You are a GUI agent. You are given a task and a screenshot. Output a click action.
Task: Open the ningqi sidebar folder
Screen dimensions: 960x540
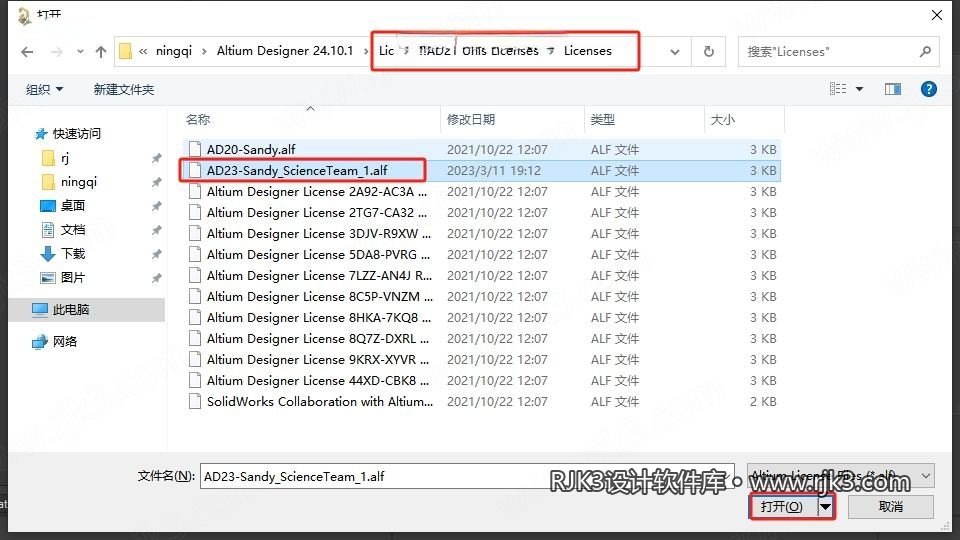pyautogui.click(x=79, y=182)
